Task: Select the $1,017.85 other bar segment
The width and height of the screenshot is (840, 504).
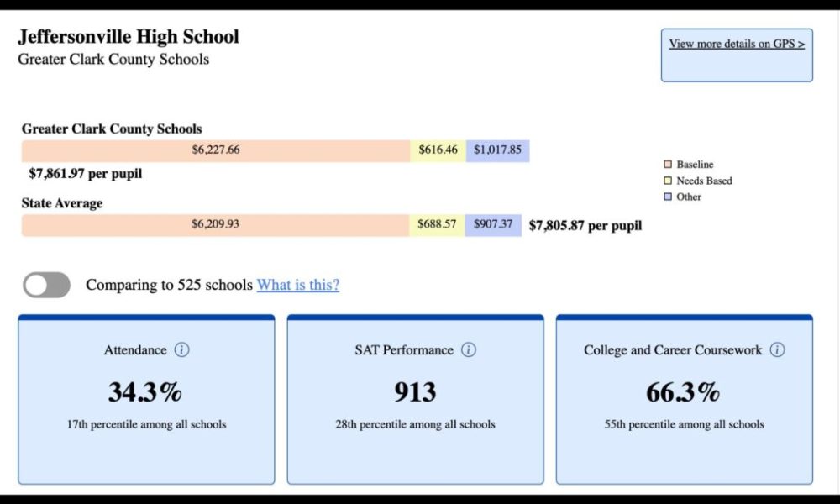Action: pos(497,150)
